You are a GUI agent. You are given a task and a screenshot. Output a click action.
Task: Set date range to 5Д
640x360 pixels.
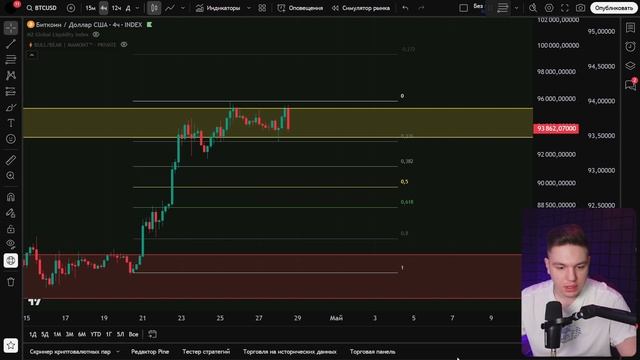click(x=45, y=334)
